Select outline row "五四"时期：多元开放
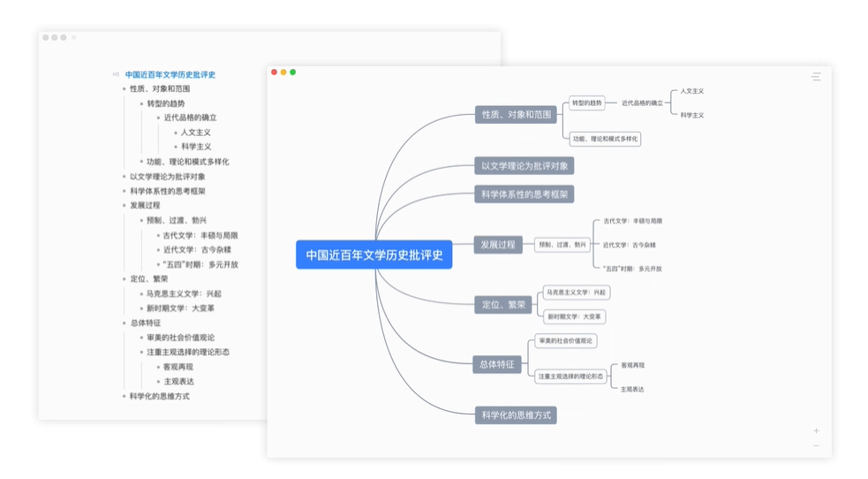868x479 pixels. click(200, 265)
